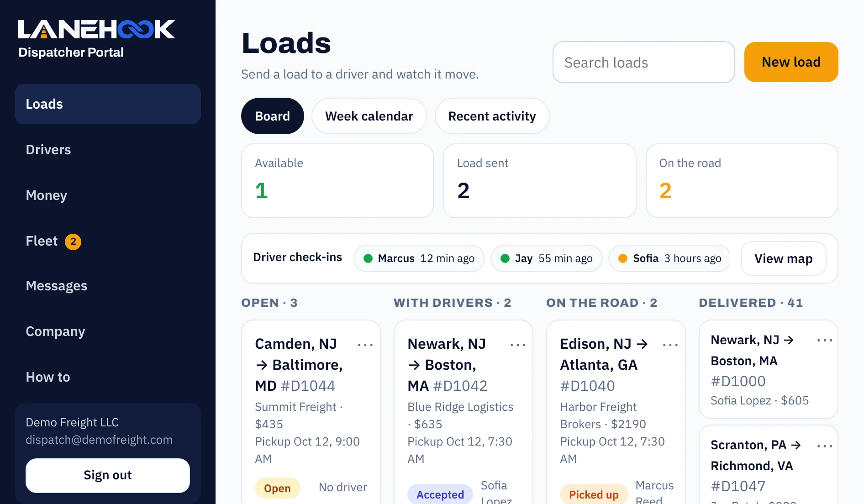864x504 pixels.
Task: Open the Recent activity tab
Action: point(492,116)
